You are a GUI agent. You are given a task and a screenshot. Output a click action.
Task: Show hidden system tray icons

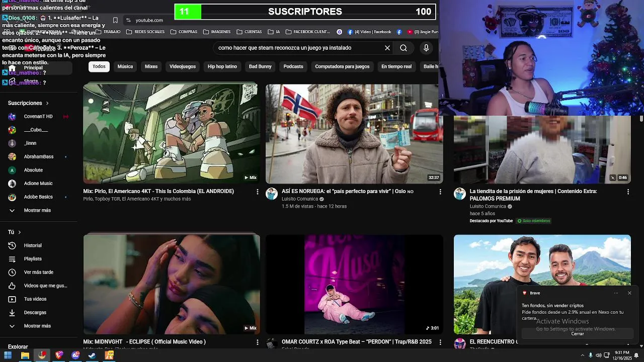tap(583, 355)
